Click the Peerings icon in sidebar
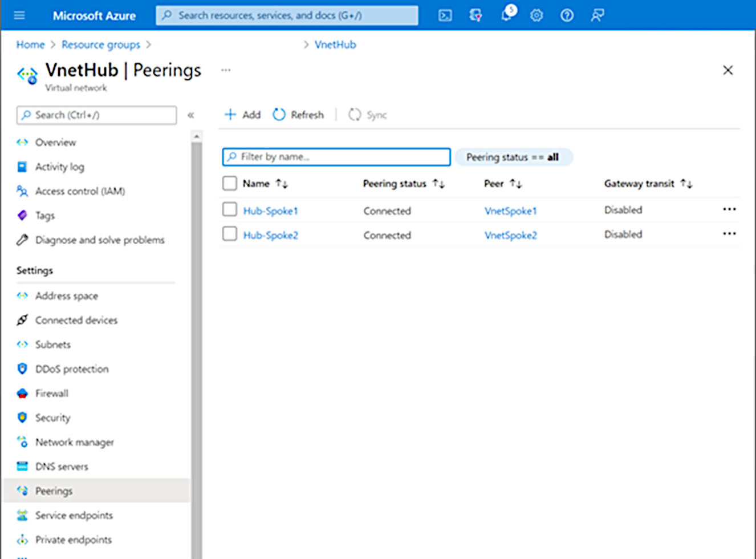The width and height of the screenshot is (756, 559). tap(22, 491)
